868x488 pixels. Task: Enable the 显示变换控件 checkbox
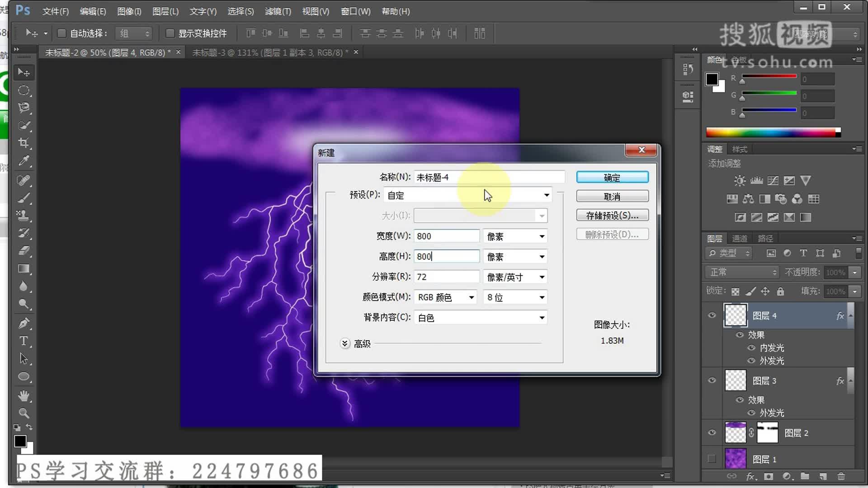(170, 33)
